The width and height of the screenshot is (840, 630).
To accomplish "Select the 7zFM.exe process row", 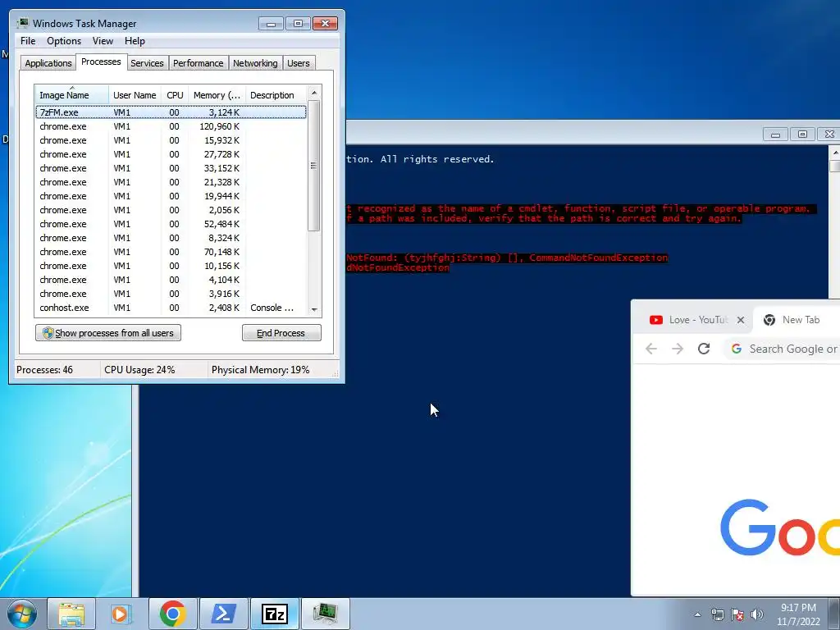I will click(x=171, y=112).
